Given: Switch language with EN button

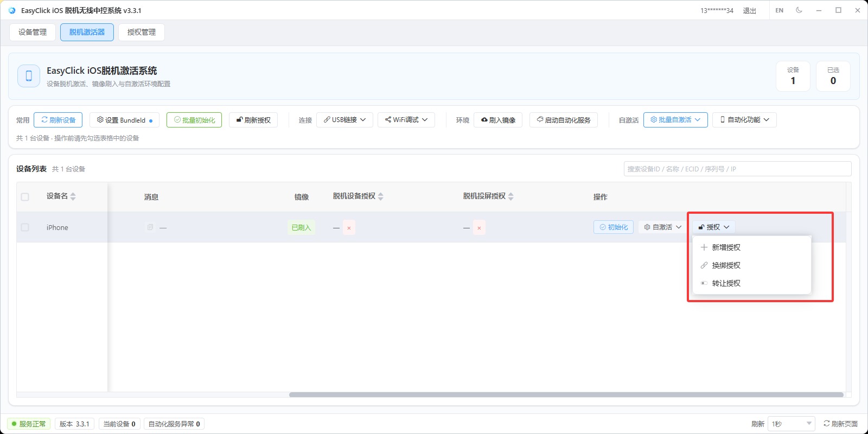Looking at the screenshot, I should (x=779, y=10).
